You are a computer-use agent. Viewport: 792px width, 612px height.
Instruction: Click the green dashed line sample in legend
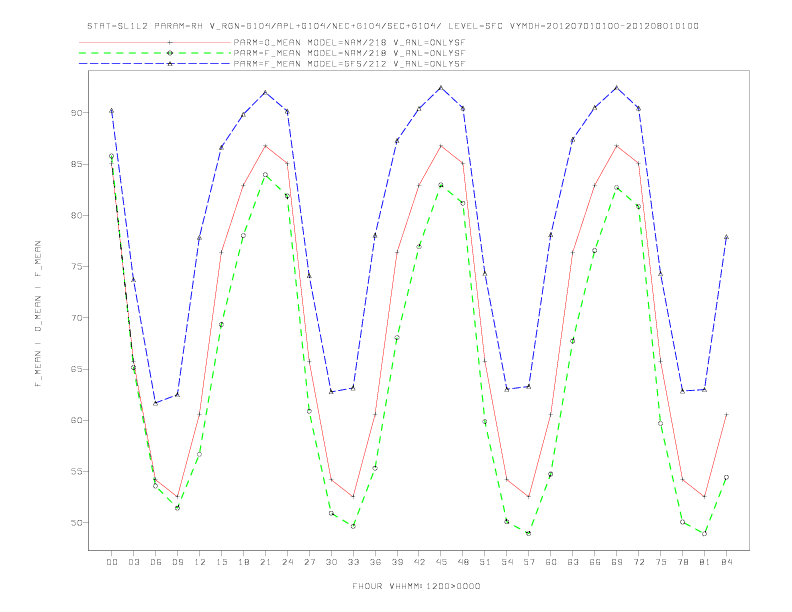pos(155,53)
